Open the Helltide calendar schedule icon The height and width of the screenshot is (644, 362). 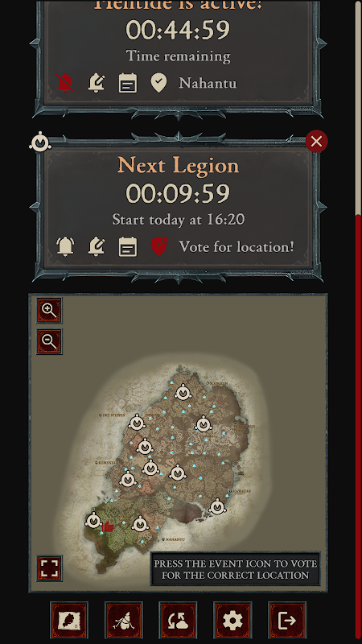click(128, 83)
